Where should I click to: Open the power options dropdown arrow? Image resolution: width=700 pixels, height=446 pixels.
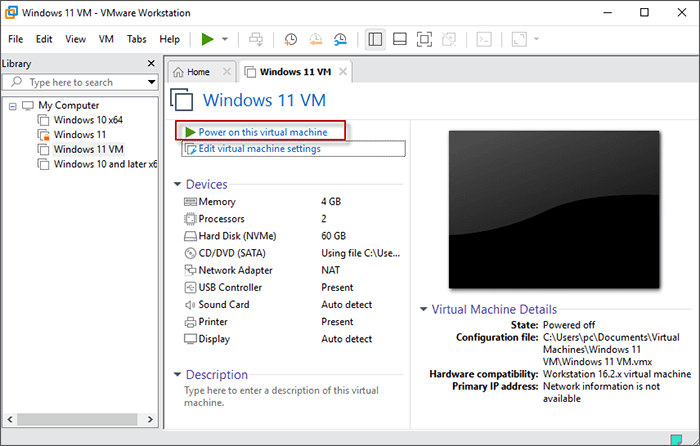225,39
